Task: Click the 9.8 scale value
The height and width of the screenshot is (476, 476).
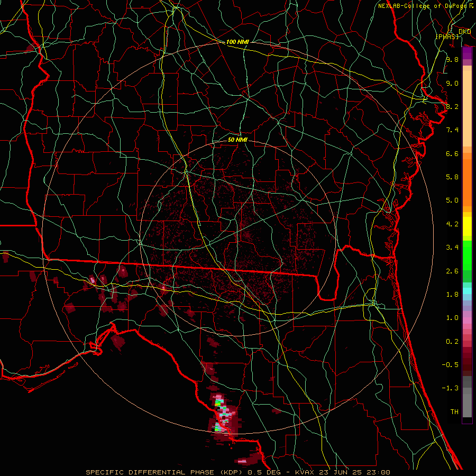Action: 452,59
